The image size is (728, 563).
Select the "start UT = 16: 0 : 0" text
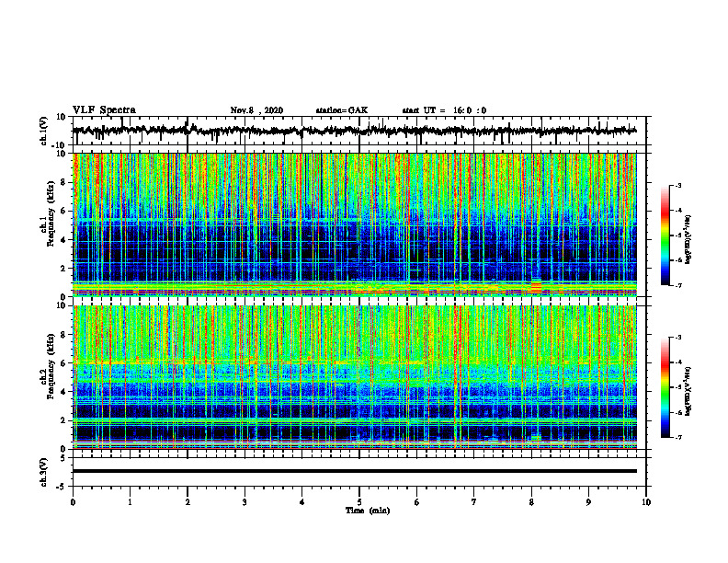click(x=444, y=110)
